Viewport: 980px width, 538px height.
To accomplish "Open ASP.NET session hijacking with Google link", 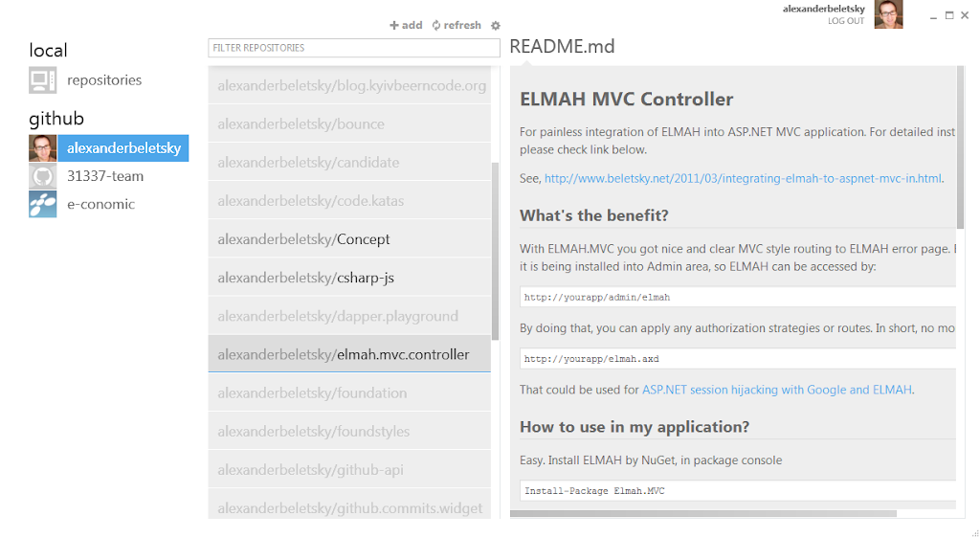I will [777, 390].
